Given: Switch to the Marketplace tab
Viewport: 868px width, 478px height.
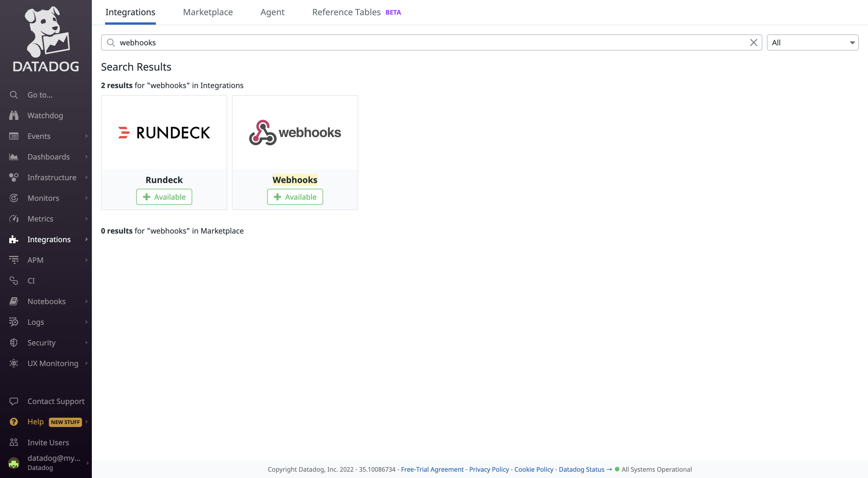Looking at the screenshot, I should (208, 12).
